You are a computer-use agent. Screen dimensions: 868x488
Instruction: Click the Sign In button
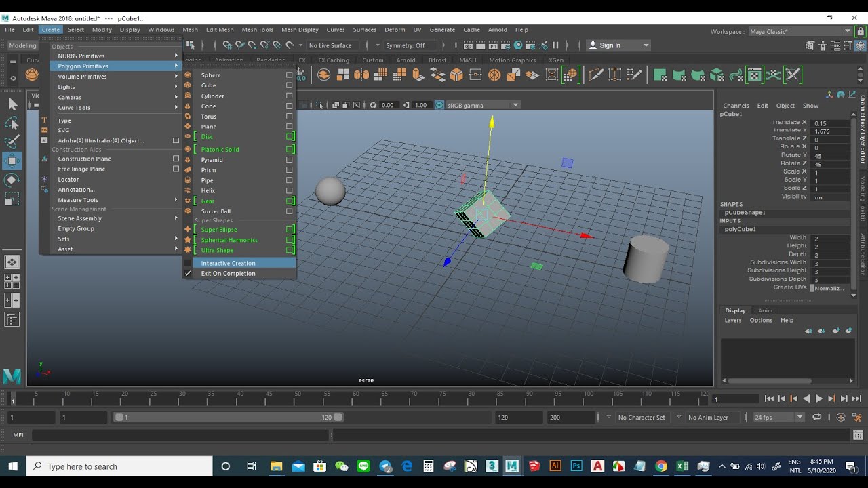618,45
